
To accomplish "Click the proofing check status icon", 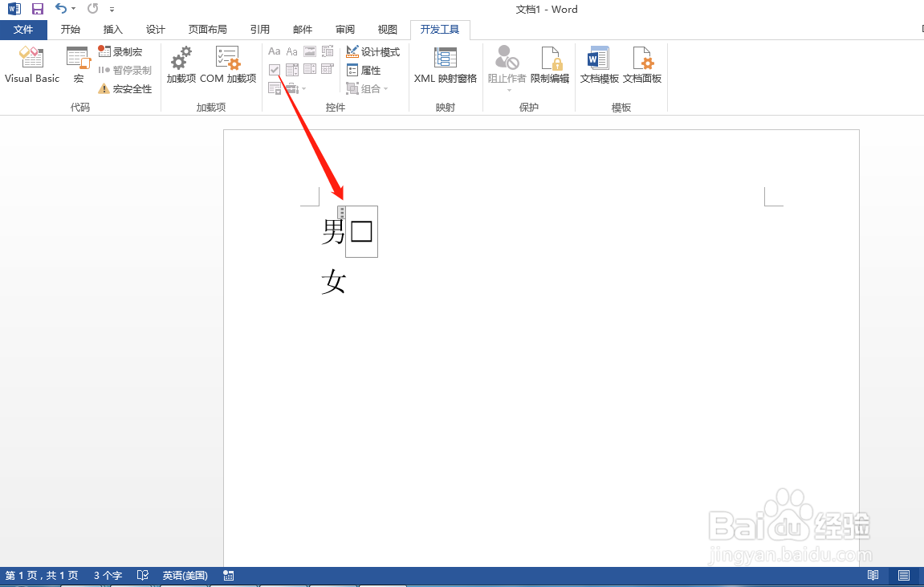I will pyautogui.click(x=143, y=575).
